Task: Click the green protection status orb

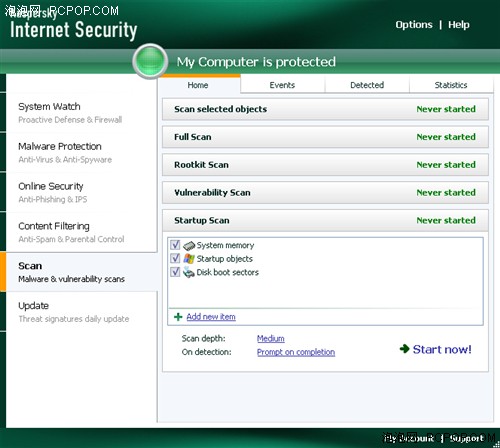Action: click(150, 61)
